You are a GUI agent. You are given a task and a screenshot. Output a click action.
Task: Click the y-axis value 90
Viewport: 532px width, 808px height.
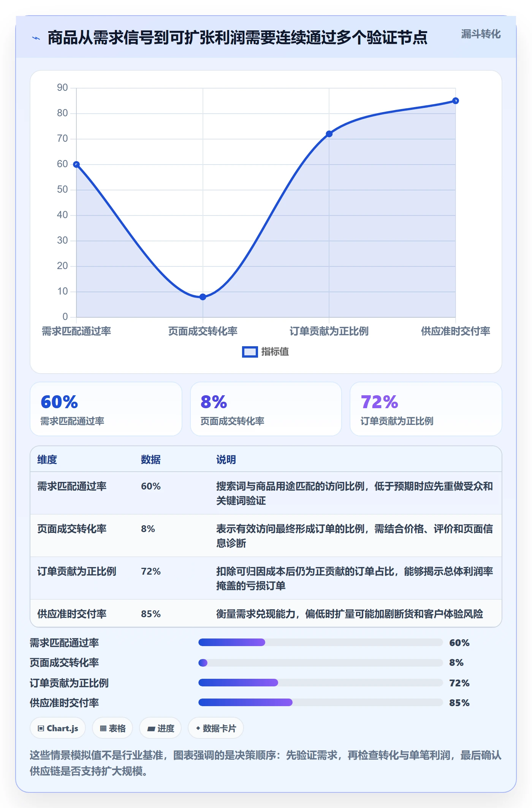pos(62,88)
